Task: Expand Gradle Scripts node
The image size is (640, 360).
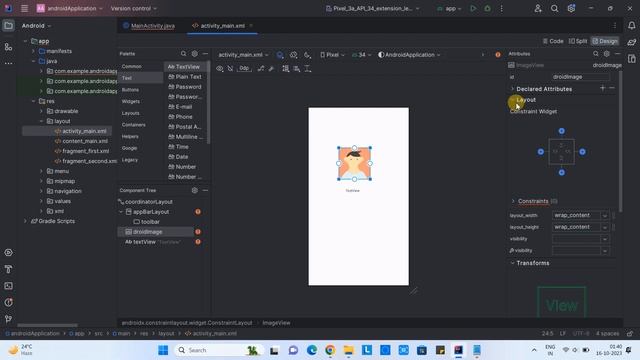Action: click(25, 221)
